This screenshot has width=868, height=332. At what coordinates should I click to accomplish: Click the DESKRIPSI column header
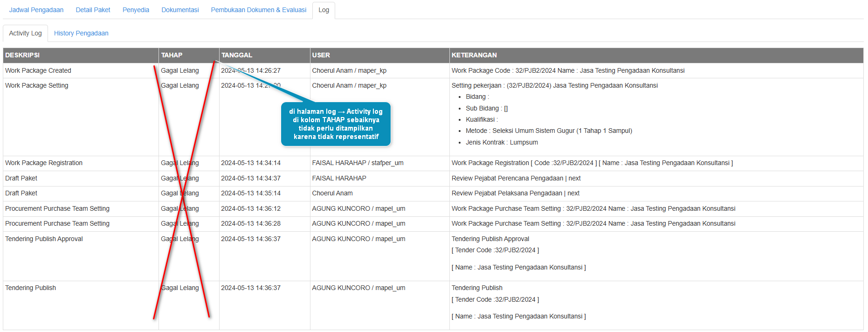pyautogui.click(x=22, y=55)
